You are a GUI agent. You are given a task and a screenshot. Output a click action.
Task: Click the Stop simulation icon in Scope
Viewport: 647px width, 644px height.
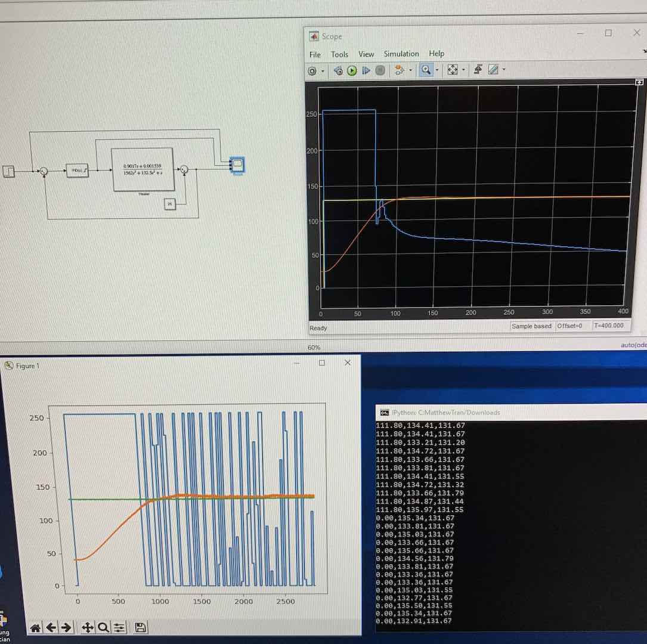coord(380,70)
